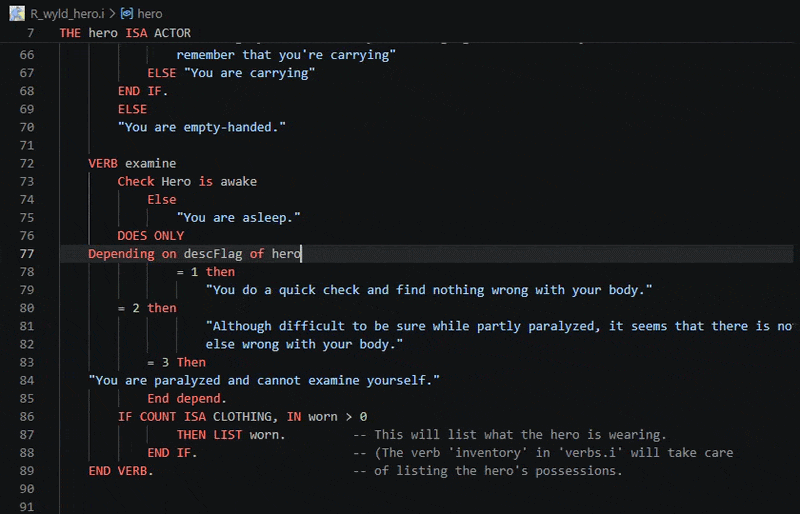This screenshot has width=800, height=514.
Task: Click "IF COUNT ISA CLOTHING" line
Action: (242, 417)
